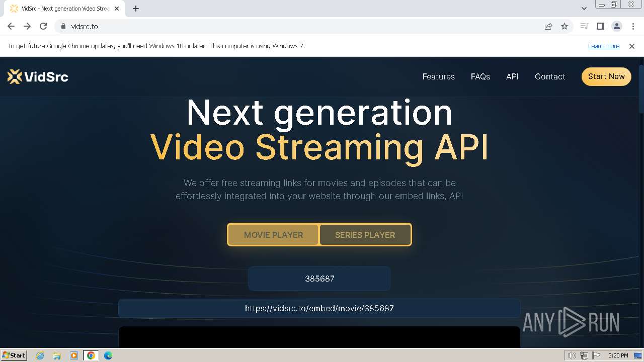
Task: Open Microsoft Edge from taskbar
Action: 108,355
